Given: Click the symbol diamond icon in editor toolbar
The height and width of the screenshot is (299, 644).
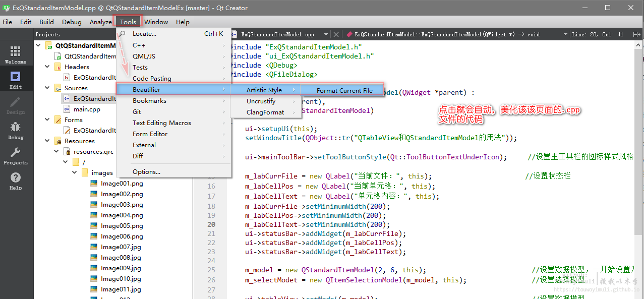Looking at the screenshot, I should click(x=349, y=34).
